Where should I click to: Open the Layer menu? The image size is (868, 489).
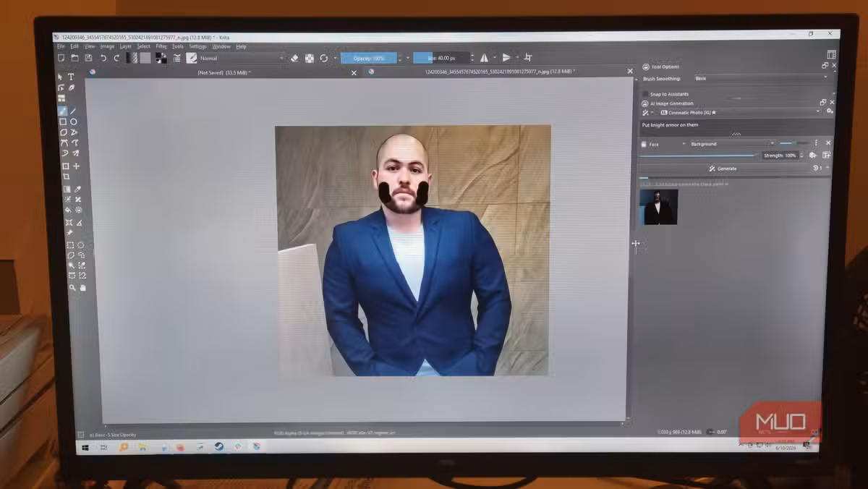[126, 46]
